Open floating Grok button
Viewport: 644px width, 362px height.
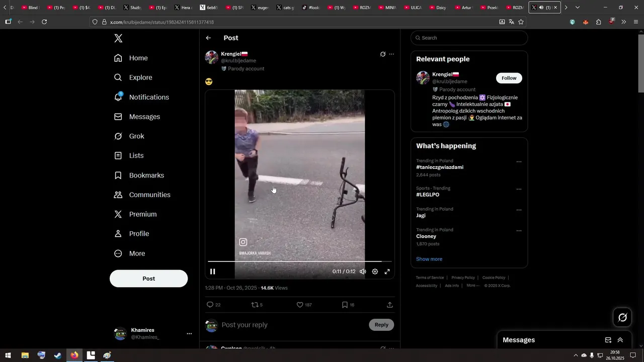pyautogui.click(x=622, y=317)
